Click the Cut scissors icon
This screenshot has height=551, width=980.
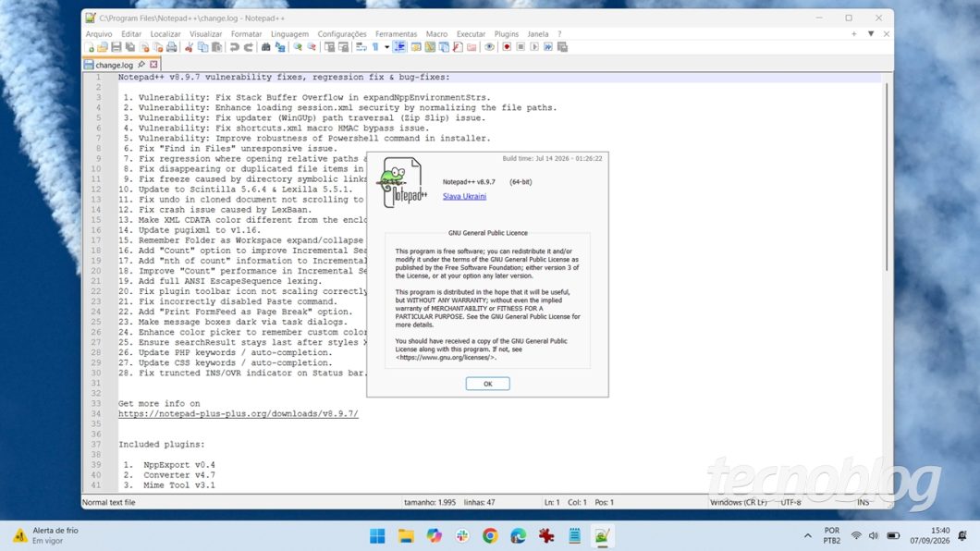click(190, 47)
